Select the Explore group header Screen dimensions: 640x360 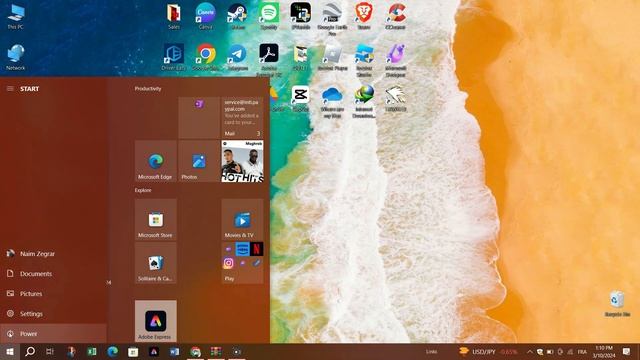point(143,190)
